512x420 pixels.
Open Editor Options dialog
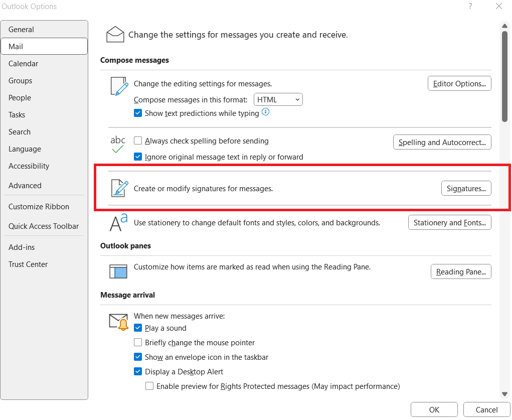coord(459,84)
